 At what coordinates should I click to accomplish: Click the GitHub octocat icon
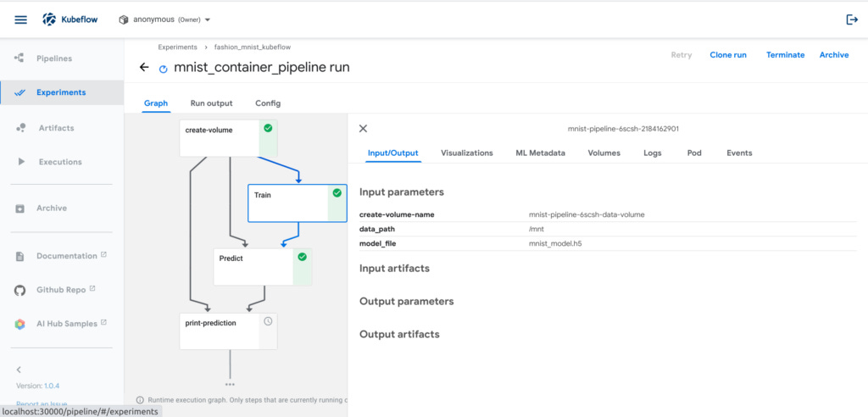click(20, 290)
